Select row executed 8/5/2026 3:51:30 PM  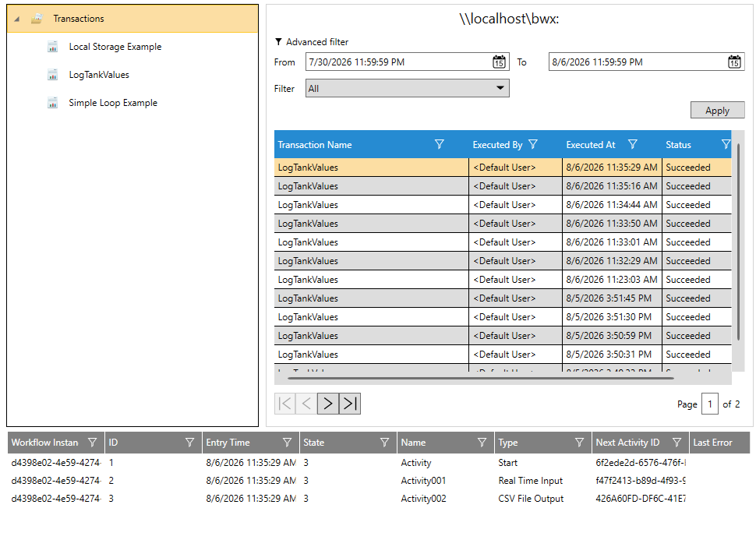[503, 317]
